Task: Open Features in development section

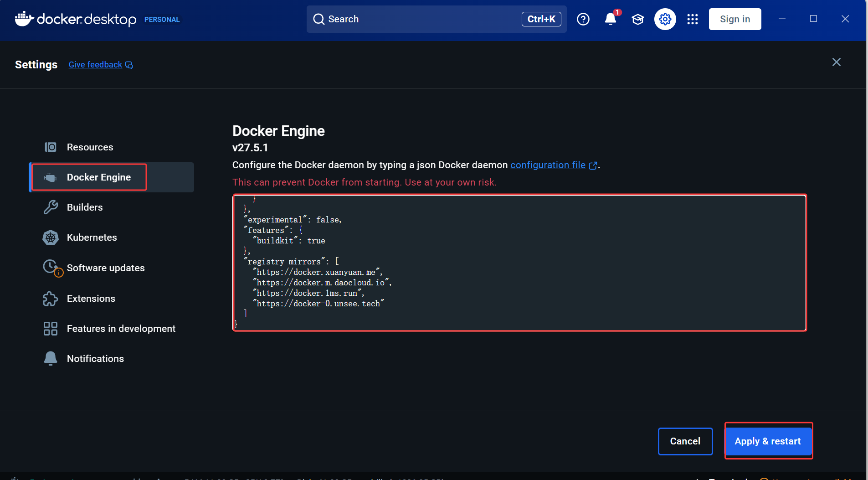Action: pos(112,329)
